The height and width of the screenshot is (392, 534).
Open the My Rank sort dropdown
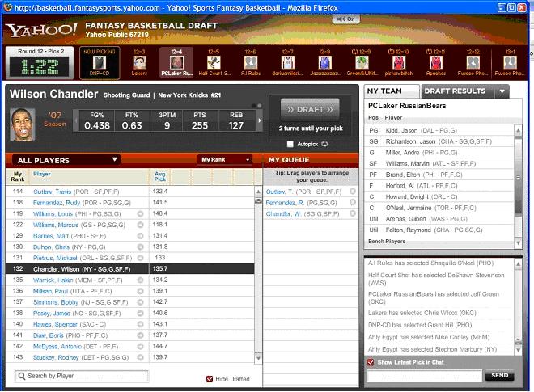[225, 159]
